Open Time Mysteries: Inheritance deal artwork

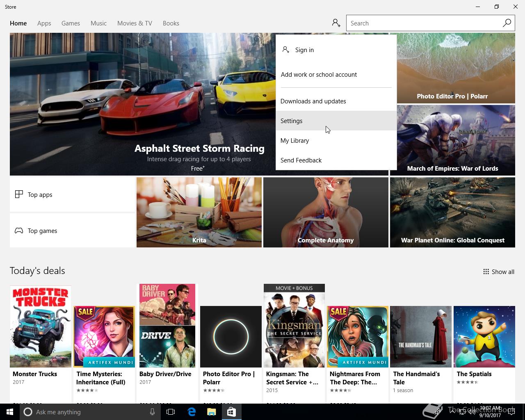(x=104, y=337)
